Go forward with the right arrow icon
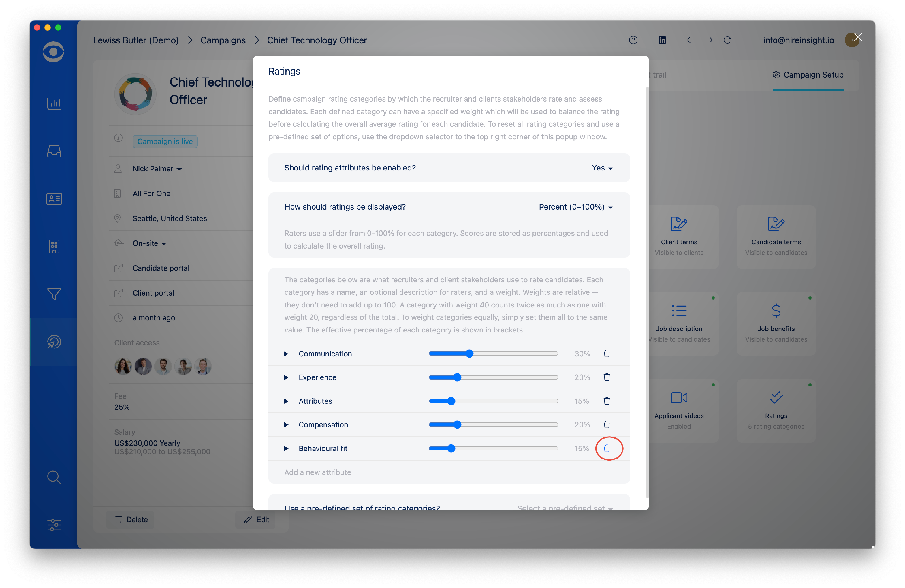The image size is (905, 588). click(x=709, y=40)
